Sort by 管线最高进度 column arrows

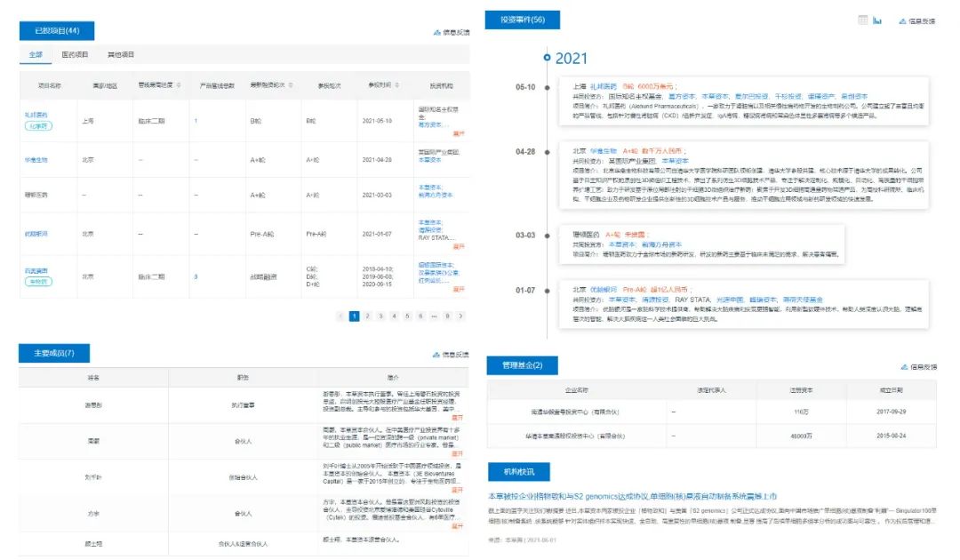pyautogui.click(x=178, y=85)
